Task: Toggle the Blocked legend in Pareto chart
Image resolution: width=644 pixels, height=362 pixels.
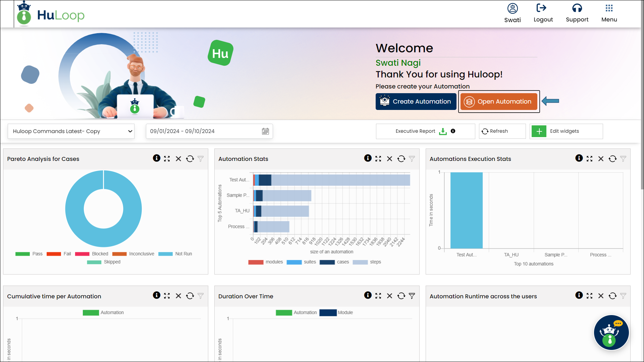Action: point(92,254)
